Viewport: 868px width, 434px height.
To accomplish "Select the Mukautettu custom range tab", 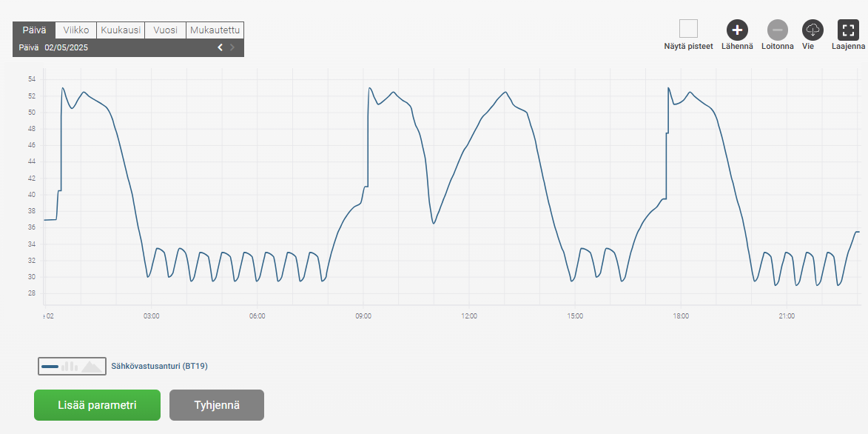I will click(215, 30).
